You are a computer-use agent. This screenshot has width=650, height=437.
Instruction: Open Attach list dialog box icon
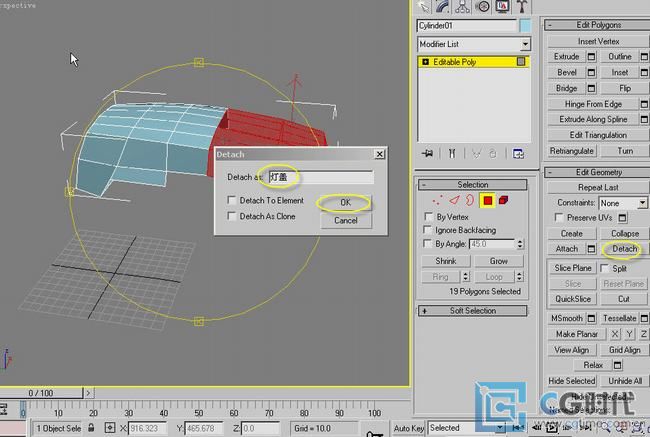tap(592, 249)
